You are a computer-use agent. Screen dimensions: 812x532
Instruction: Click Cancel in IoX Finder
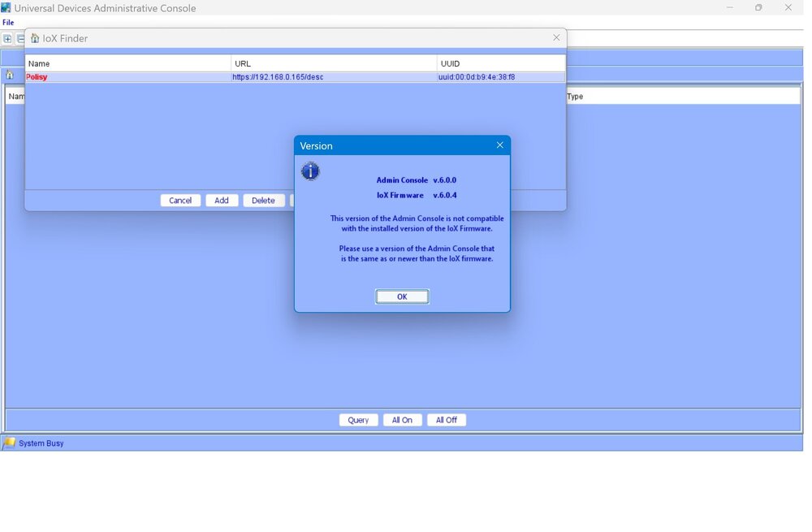point(180,201)
